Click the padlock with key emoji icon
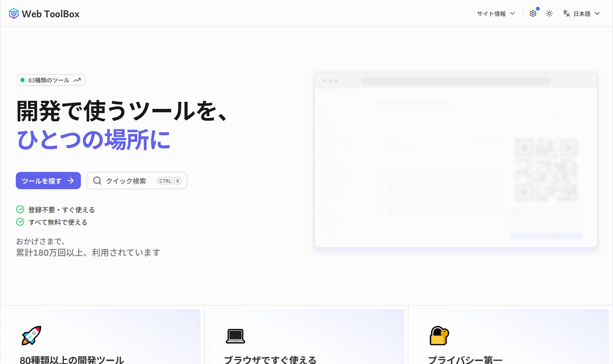The image size is (613, 364). tap(439, 336)
